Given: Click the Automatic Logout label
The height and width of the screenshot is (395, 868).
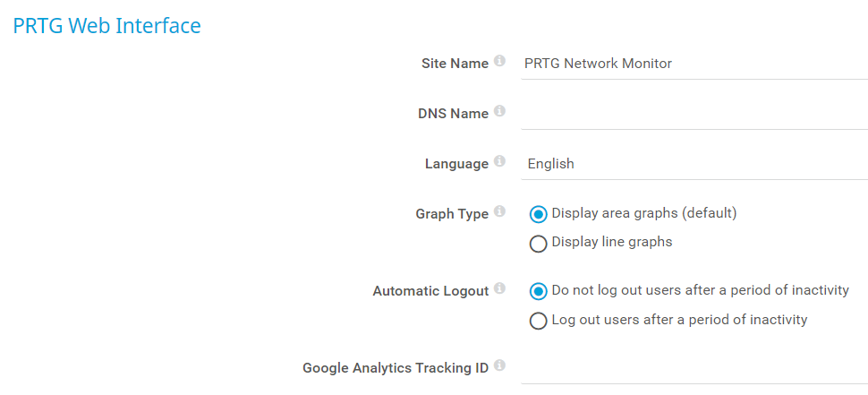Looking at the screenshot, I should coord(430,291).
